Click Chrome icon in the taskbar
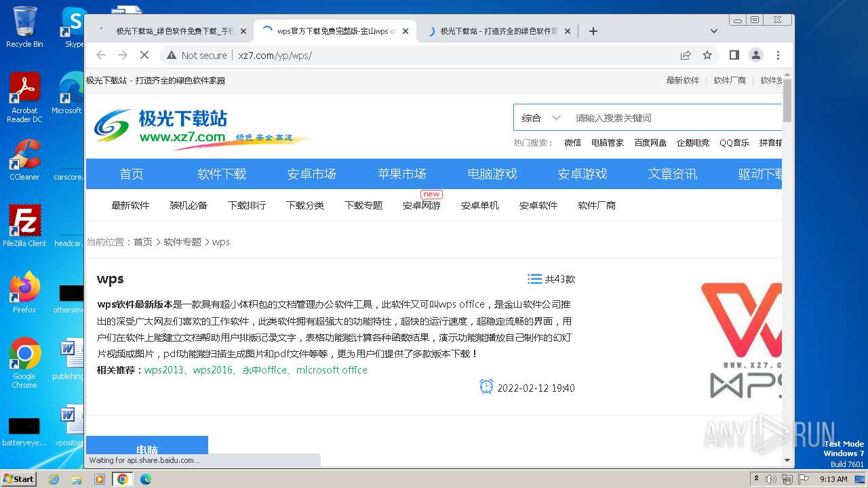Viewport: 868px width, 488px height. point(123,479)
